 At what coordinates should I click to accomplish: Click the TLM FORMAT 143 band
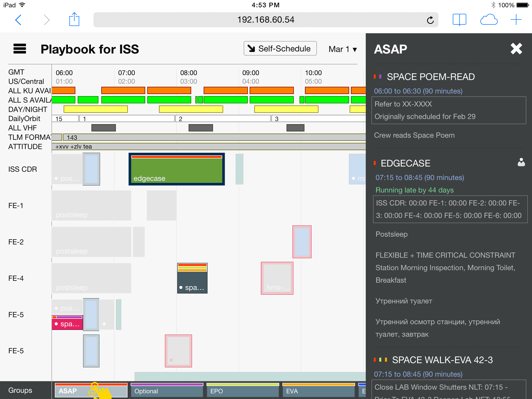tap(214, 137)
